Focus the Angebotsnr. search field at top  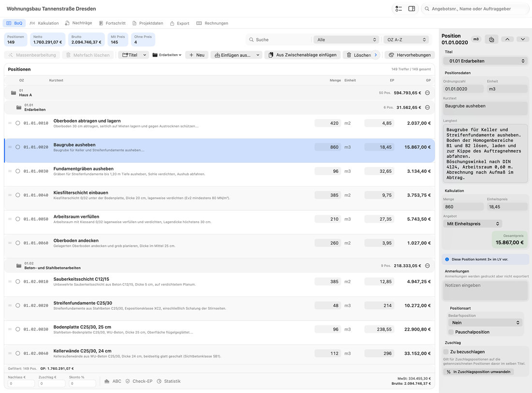tap(475, 9)
